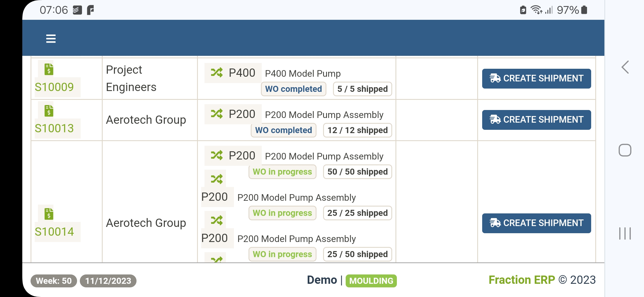
Task: Tap the Android back navigation arrow
Action: point(625,67)
